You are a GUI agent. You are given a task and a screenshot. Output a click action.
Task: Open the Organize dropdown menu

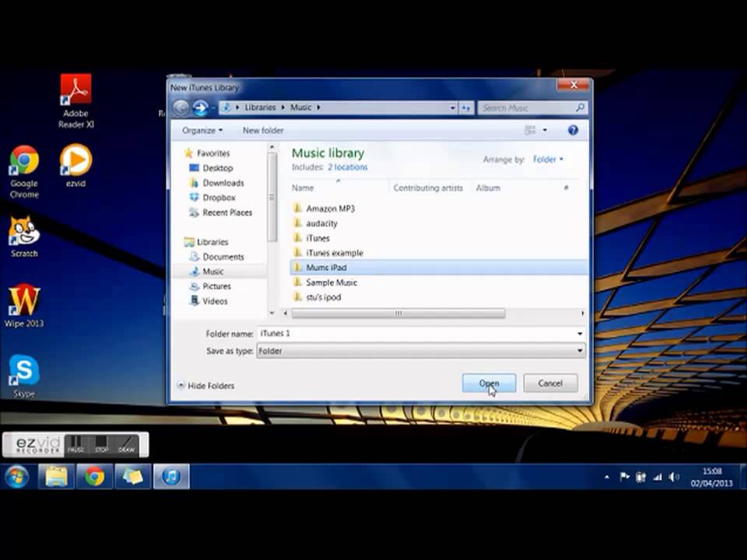[202, 130]
